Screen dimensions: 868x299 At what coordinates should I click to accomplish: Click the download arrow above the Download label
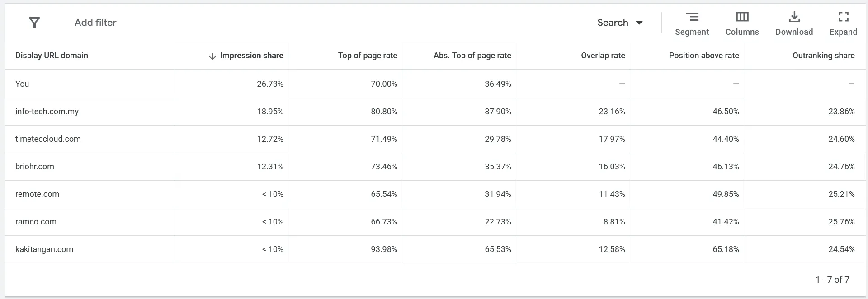pyautogui.click(x=794, y=17)
